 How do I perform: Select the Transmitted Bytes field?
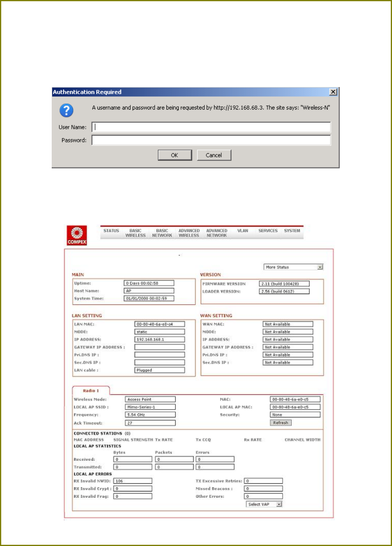[x=133, y=467]
